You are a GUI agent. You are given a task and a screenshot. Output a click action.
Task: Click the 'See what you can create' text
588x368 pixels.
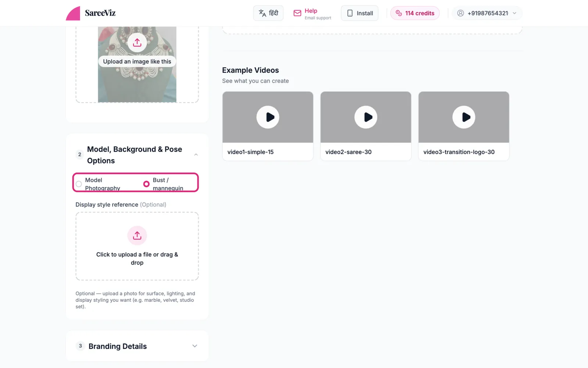[255, 81]
